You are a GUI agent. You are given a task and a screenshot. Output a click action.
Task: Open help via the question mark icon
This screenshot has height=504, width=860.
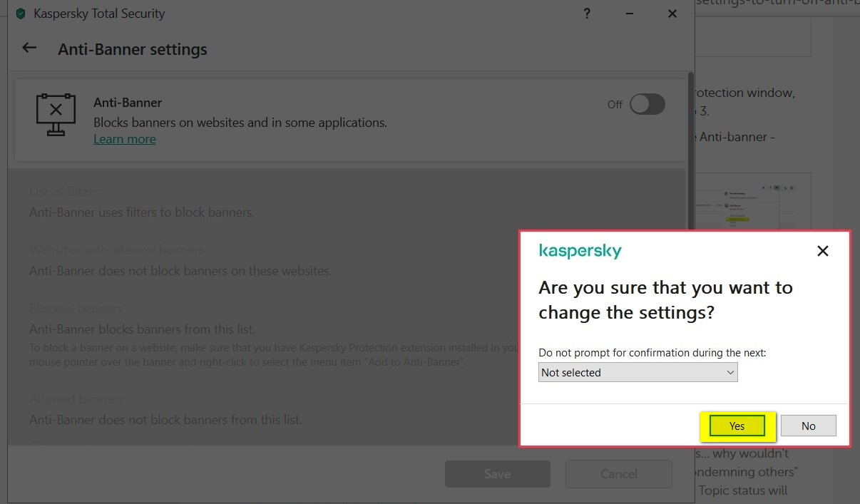[x=587, y=14]
